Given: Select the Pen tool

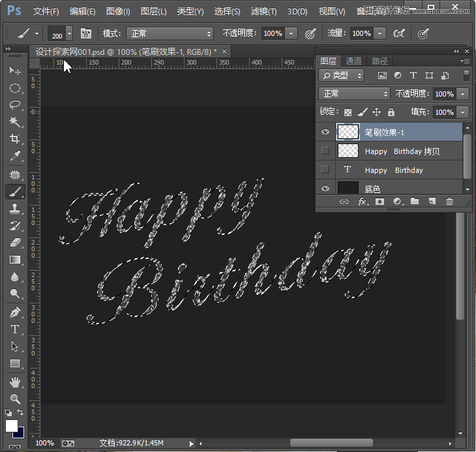Looking at the screenshot, I should tap(14, 312).
